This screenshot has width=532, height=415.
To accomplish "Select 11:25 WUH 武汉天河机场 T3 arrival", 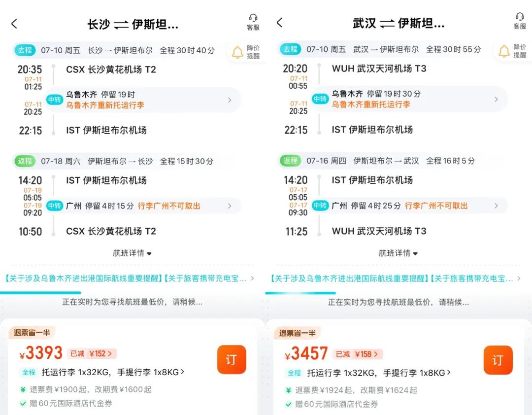I will [x=356, y=231].
